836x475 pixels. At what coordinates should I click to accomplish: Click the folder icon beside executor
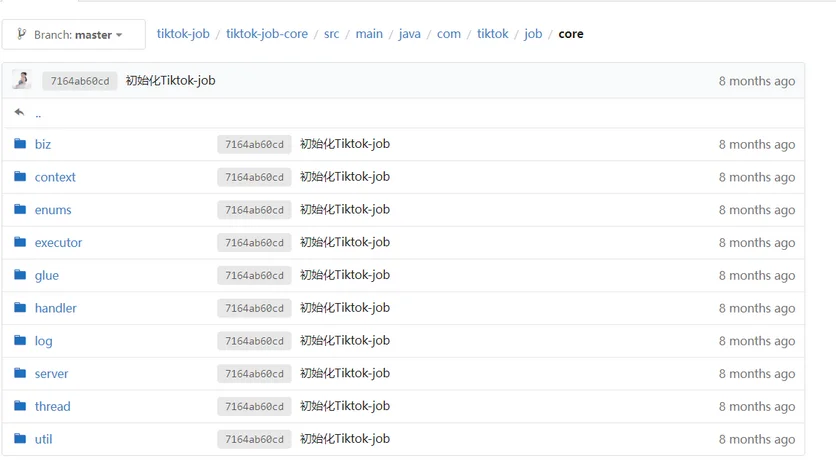20,243
